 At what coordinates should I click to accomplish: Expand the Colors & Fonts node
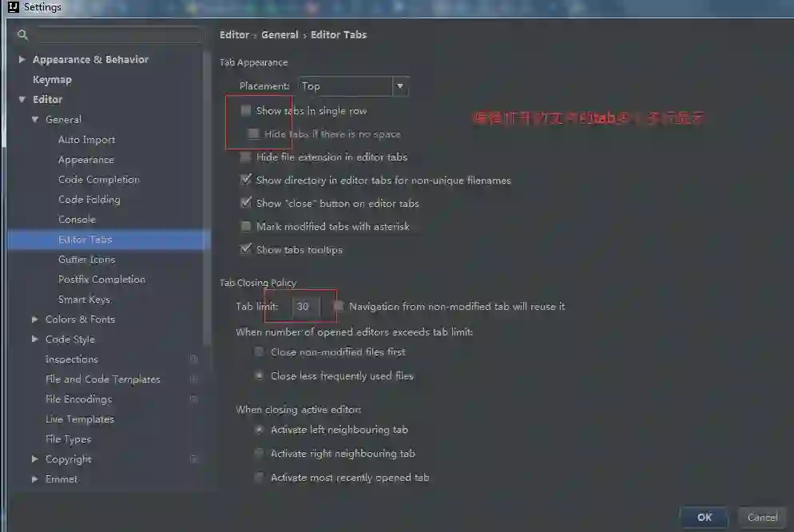pyautogui.click(x=35, y=319)
